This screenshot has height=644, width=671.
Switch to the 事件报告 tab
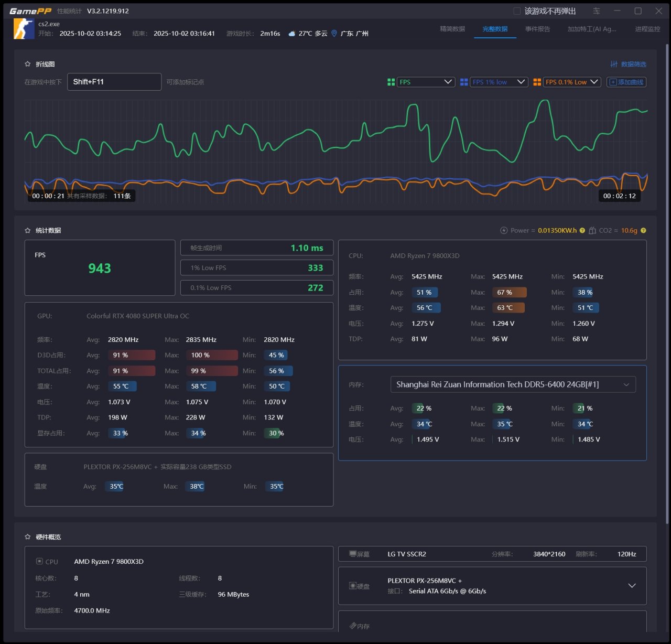coord(537,29)
